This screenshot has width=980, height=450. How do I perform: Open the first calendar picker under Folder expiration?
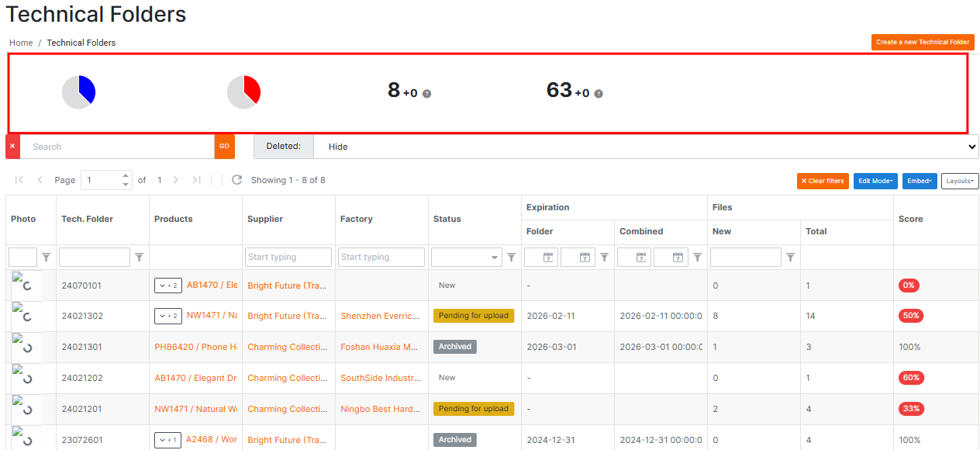tap(548, 258)
